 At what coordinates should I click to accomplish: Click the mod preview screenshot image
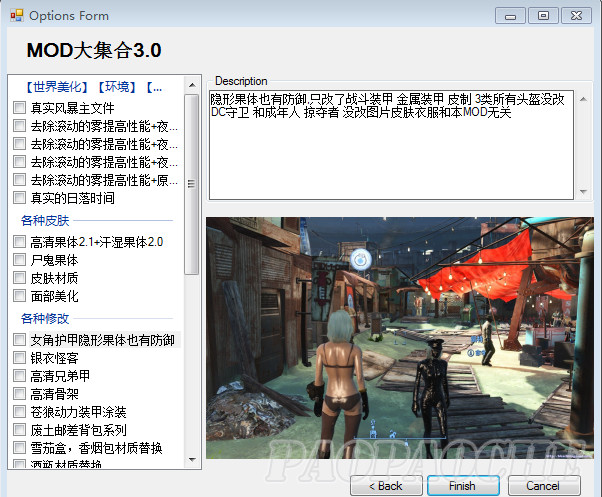coord(400,338)
